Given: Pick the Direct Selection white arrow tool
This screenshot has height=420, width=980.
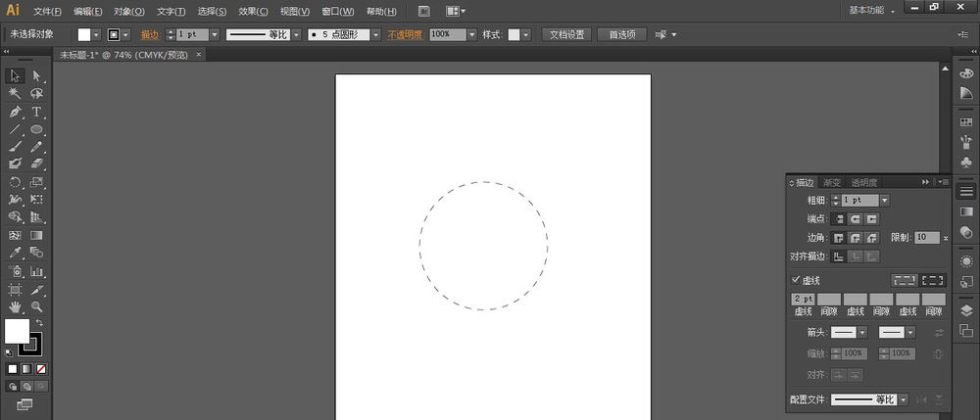Looking at the screenshot, I should [37, 75].
